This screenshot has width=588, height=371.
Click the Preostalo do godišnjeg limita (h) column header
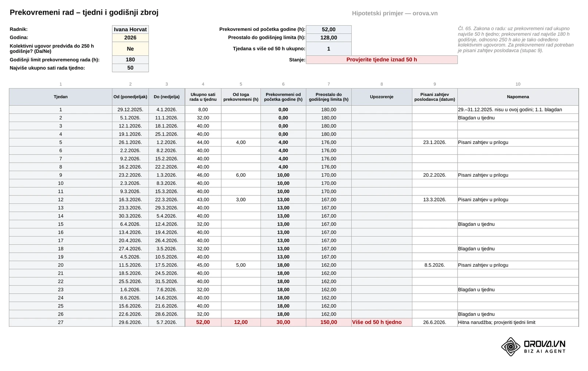pos(329,97)
